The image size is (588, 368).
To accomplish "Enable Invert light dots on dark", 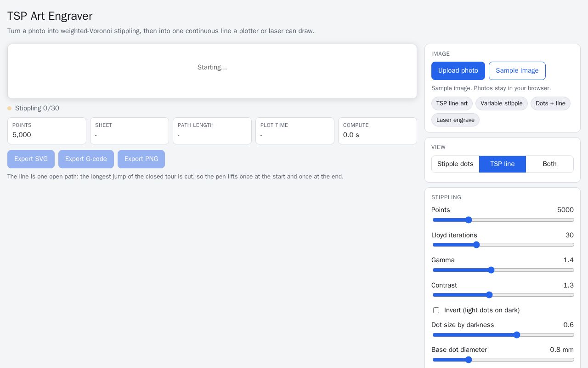I will [436, 310].
